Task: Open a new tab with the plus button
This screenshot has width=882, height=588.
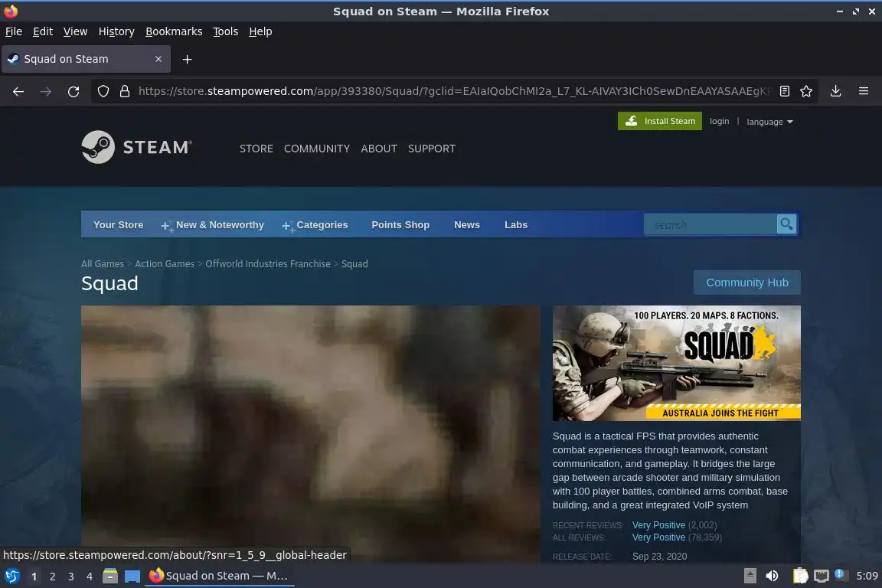Action: click(x=188, y=59)
